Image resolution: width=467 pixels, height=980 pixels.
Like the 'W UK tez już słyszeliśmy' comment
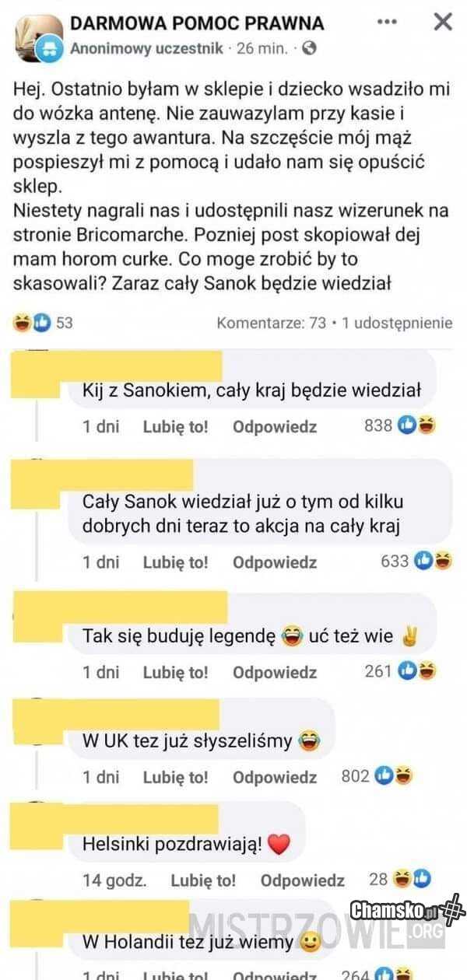[x=175, y=776]
